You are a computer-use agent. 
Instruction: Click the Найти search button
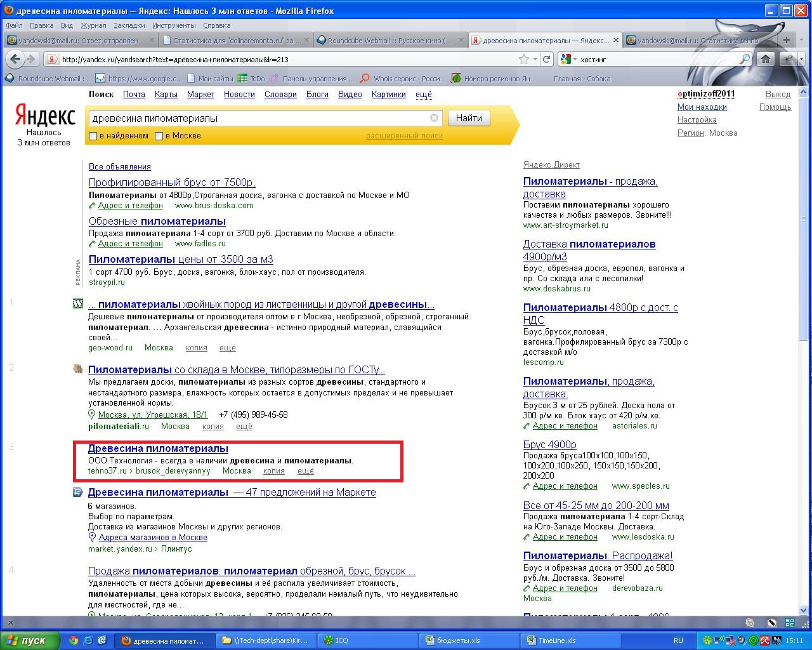coord(469,118)
